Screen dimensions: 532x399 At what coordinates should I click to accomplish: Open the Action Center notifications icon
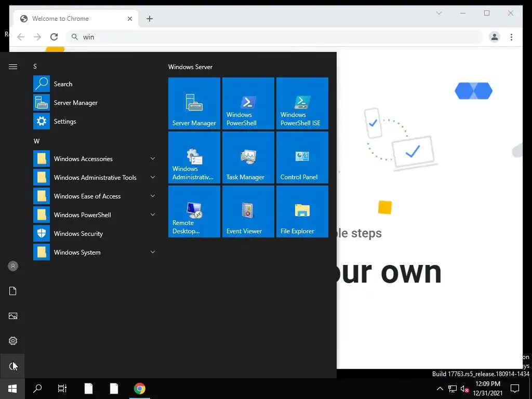coord(515,389)
